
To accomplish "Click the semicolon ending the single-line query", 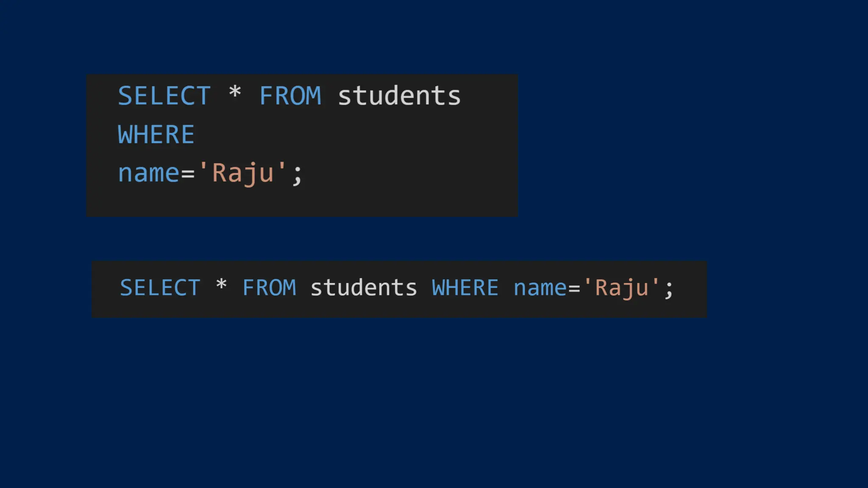I will pyautogui.click(x=669, y=290).
